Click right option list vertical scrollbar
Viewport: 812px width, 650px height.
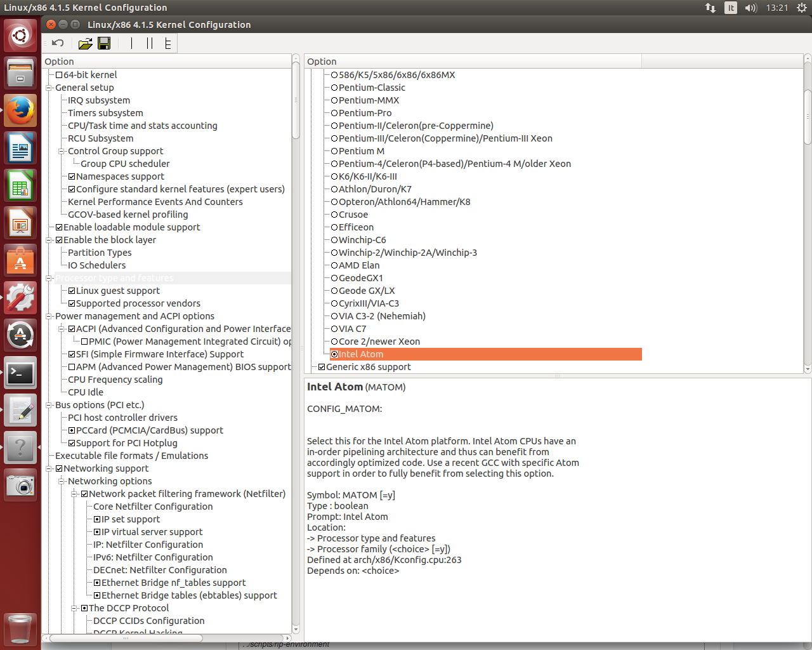(x=808, y=117)
